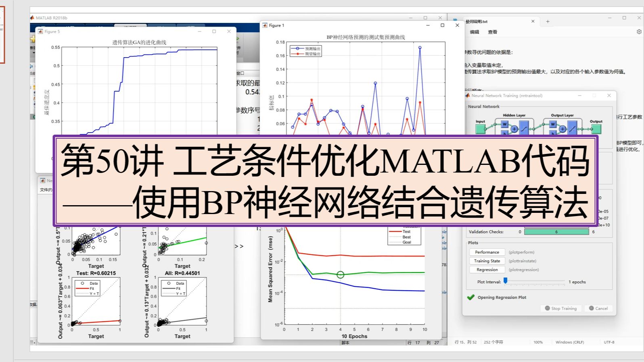Click Output Layer W weight block
This screenshot has height=362, width=644.
[x=553, y=124]
